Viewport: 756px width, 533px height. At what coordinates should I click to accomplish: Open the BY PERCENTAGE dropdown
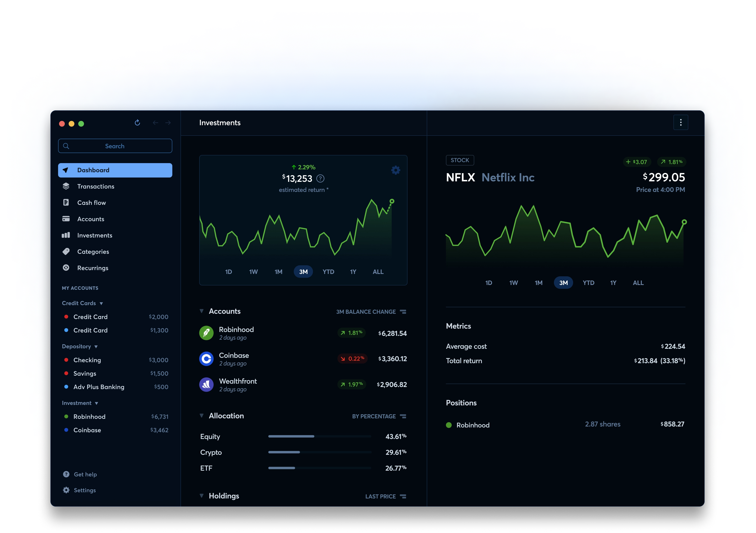click(379, 416)
